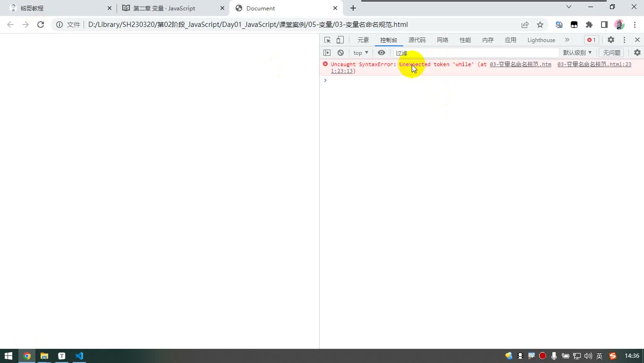The image size is (644, 363).
Task: Go to the 内存 tab
Action: [x=488, y=40]
